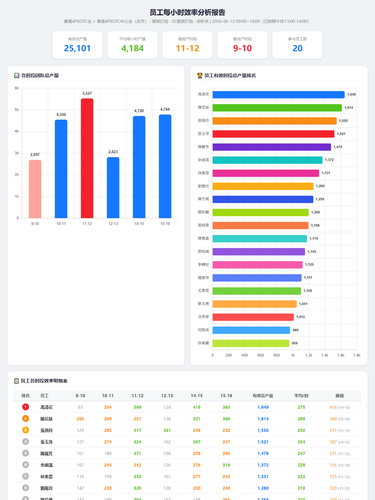375x500 pixels.
Task: Select the orange 11-12 peak period card
Action: 187,45
